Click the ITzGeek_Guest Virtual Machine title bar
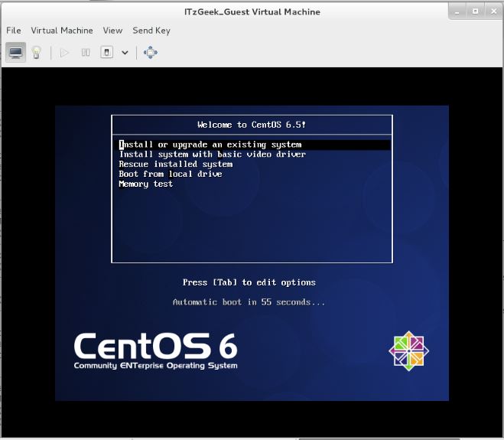504x440 pixels. 252,12
